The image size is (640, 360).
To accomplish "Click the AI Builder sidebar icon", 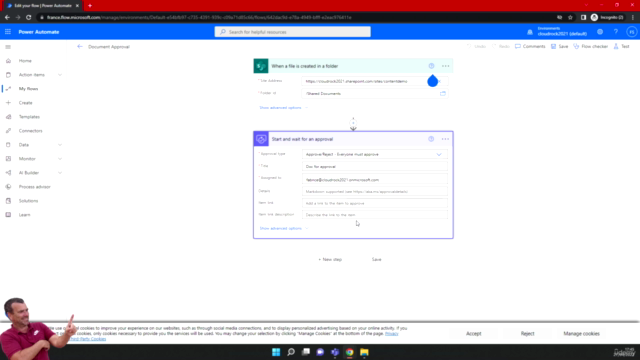I will [x=8, y=173].
